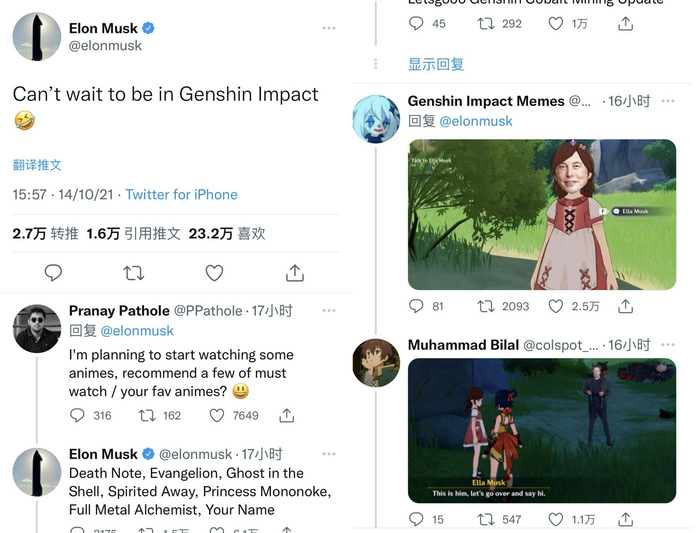
Task: Like the main Elon Musk tweet
Action: pos(214,273)
